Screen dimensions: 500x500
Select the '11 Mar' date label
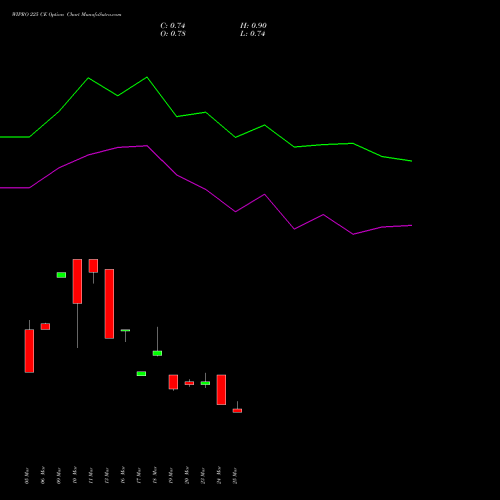91,476
